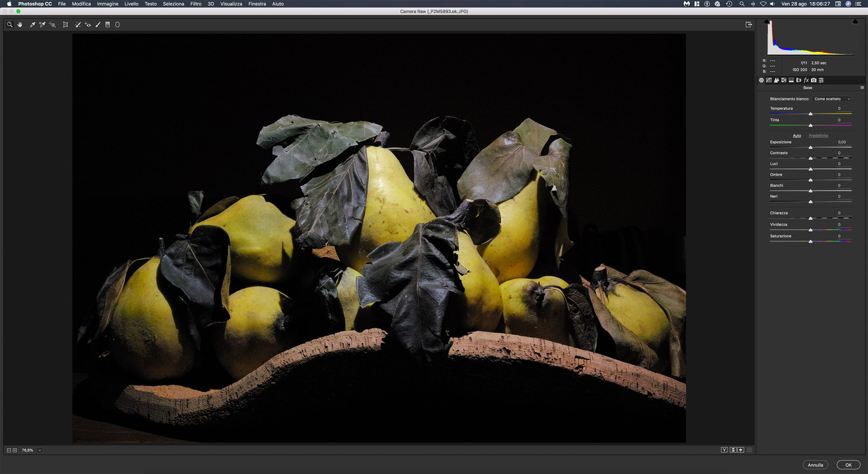
Task: Click the Annulla button
Action: [x=815, y=465]
